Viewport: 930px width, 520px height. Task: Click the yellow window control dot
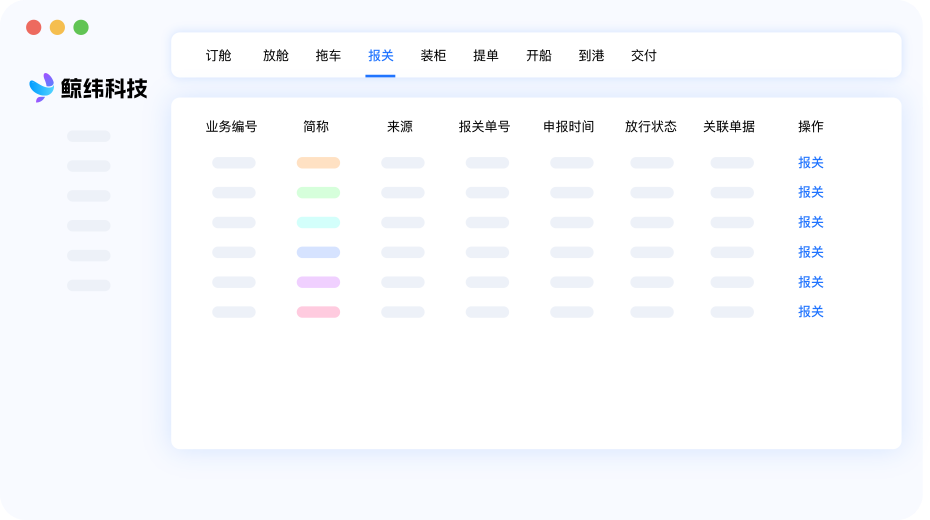(x=58, y=27)
